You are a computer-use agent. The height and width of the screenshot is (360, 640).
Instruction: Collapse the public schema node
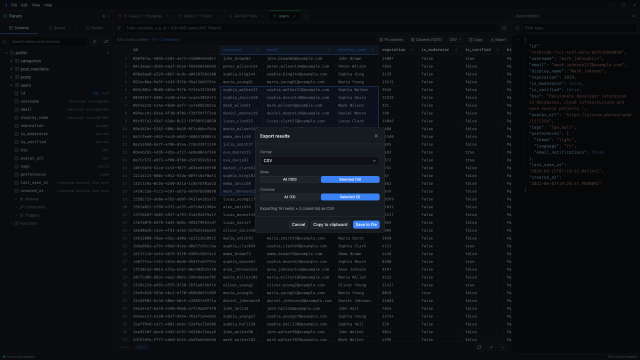[x=7, y=53]
